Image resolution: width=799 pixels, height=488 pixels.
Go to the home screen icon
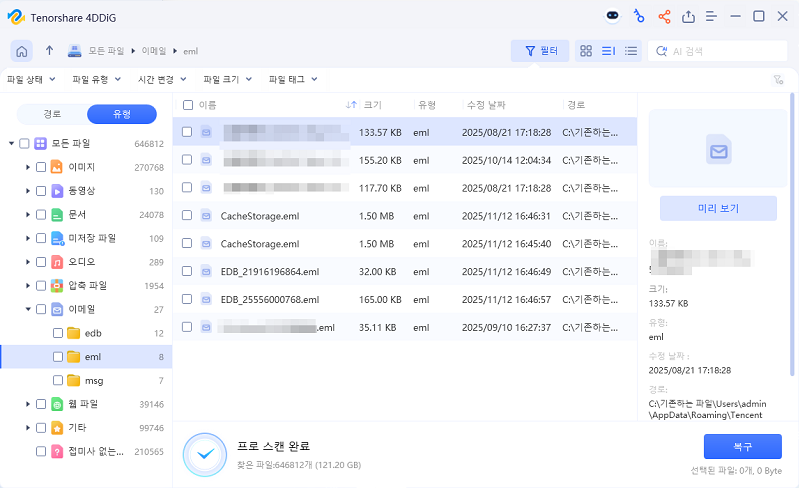21,51
